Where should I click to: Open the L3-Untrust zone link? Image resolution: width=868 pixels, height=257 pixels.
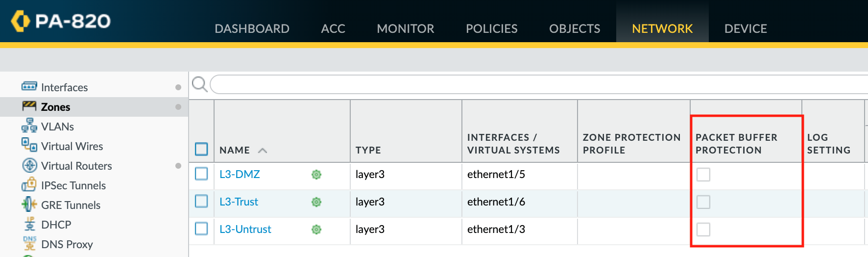pos(245,229)
